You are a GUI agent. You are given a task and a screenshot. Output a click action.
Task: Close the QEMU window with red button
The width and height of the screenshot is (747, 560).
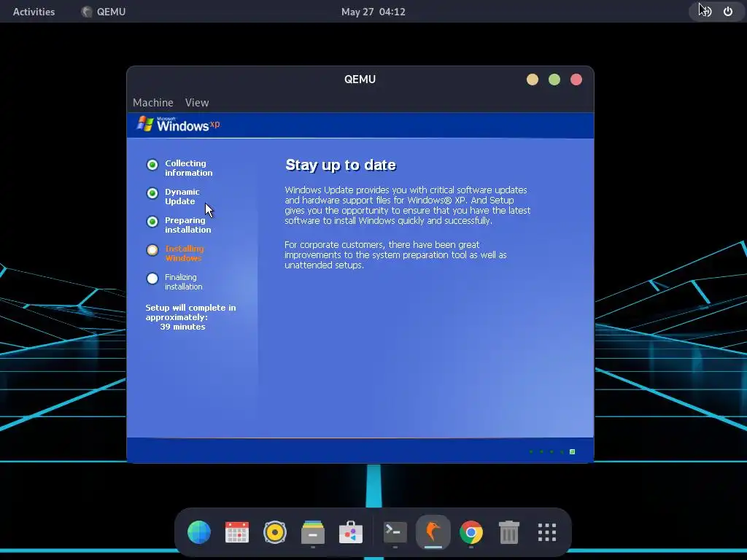click(576, 79)
